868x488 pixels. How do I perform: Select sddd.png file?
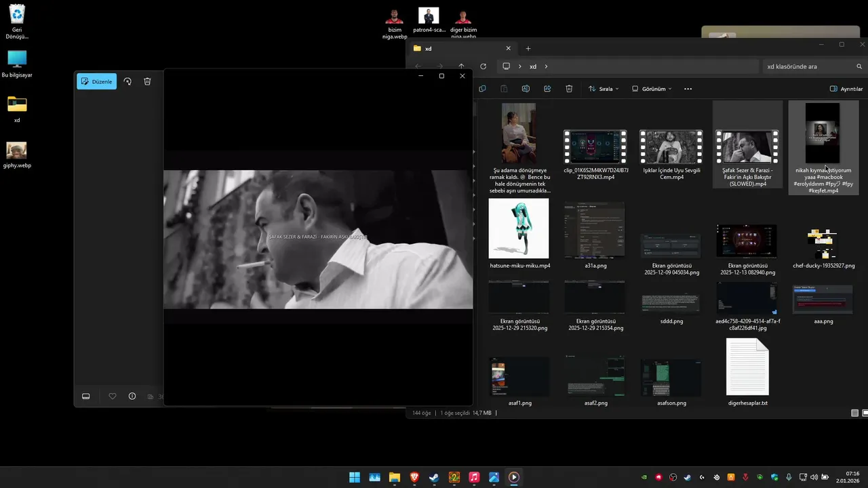click(671, 308)
